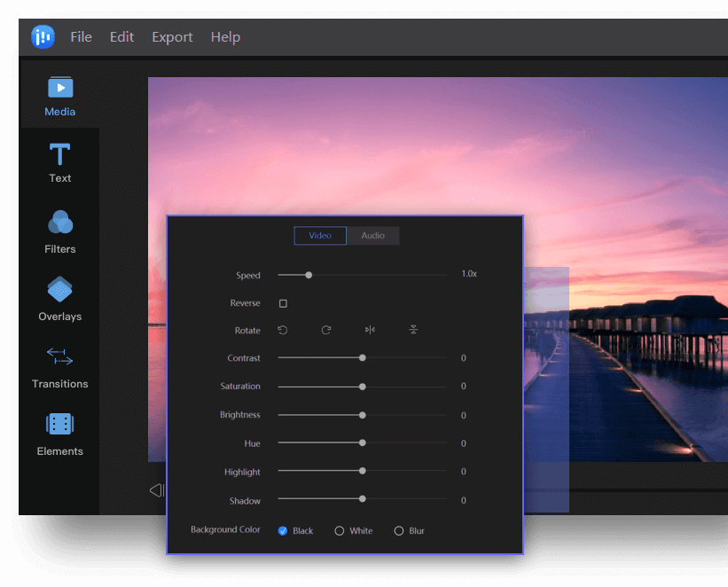Rotate video clockwise

click(326, 330)
